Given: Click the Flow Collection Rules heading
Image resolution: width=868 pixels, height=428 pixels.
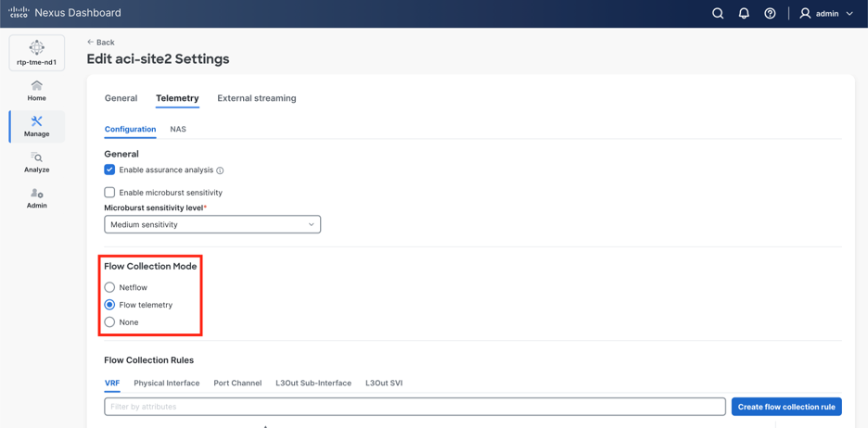Looking at the screenshot, I should [x=149, y=360].
